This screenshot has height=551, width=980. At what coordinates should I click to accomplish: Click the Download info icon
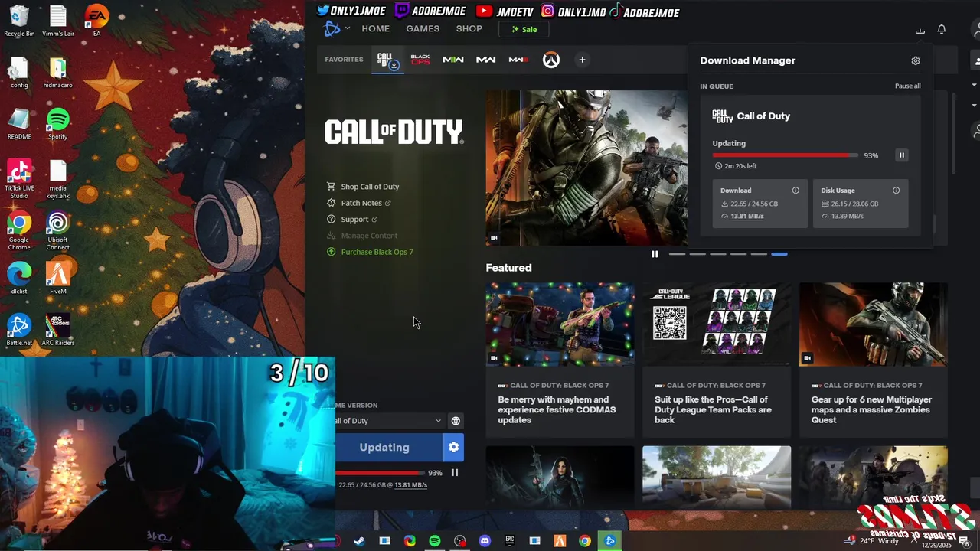tap(795, 191)
